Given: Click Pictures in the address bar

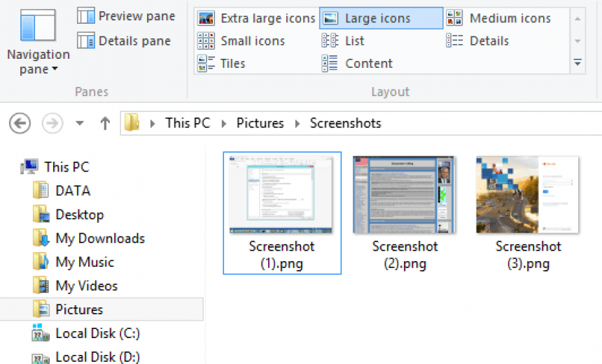Looking at the screenshot, I should coord(260,123).
